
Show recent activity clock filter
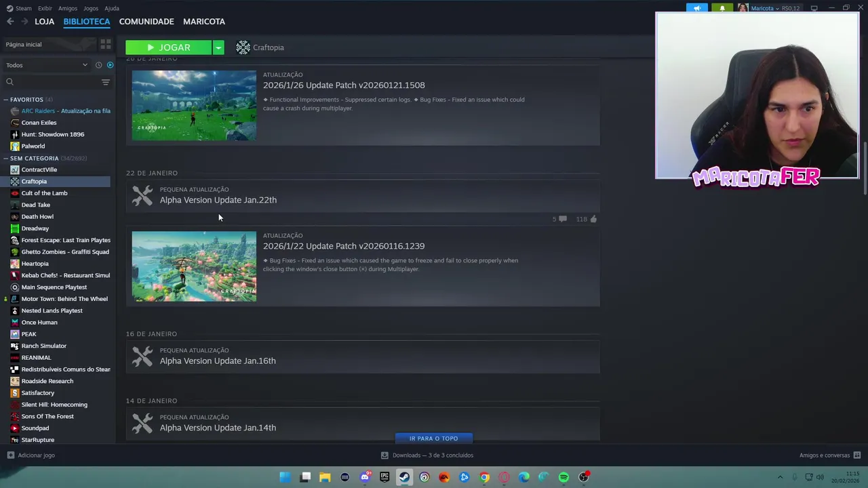(x=98, y=65)
